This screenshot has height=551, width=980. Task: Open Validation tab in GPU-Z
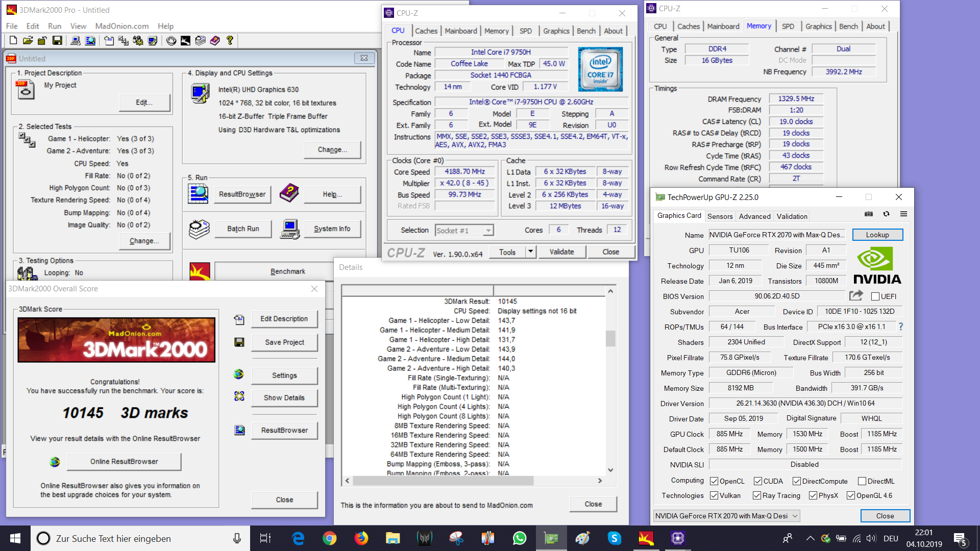[x=792, y=216]
